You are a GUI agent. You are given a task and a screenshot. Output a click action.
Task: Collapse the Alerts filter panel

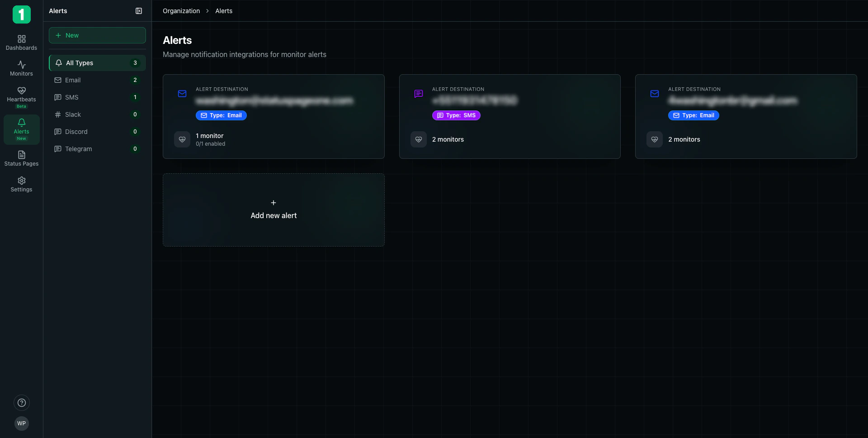138,11
